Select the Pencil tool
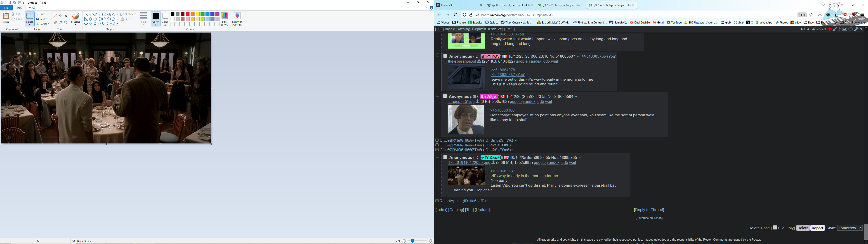This screenshot has width=868, height=244. pyautogui.click(x=55, y=16)
